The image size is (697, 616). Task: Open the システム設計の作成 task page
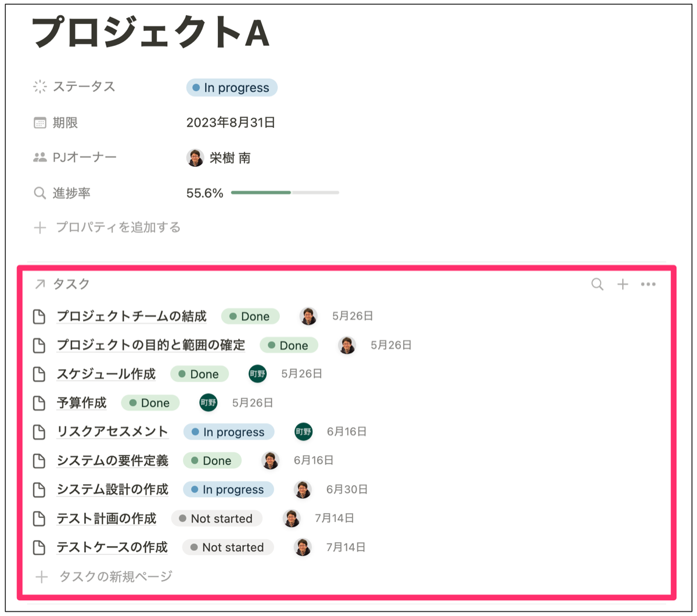[x=112, y=489]
